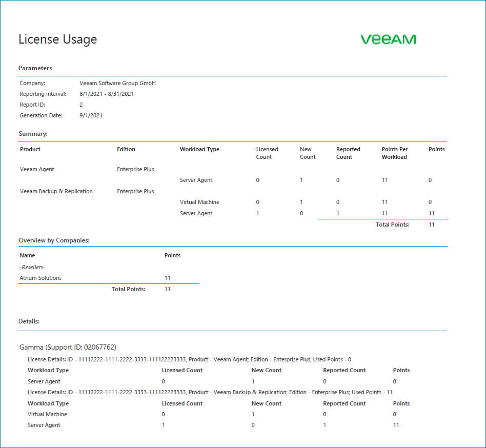The width and height of the screenshot is (486, 448).
Task: Click Reported Count header in Summary table
Action: (x=348, y=153)
